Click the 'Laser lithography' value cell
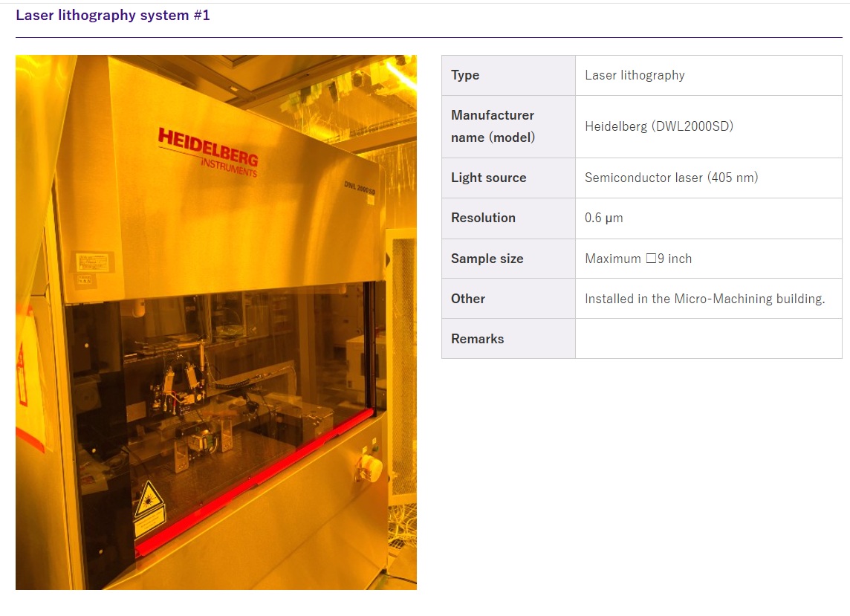Screen dimensions: 850x616 709,75
